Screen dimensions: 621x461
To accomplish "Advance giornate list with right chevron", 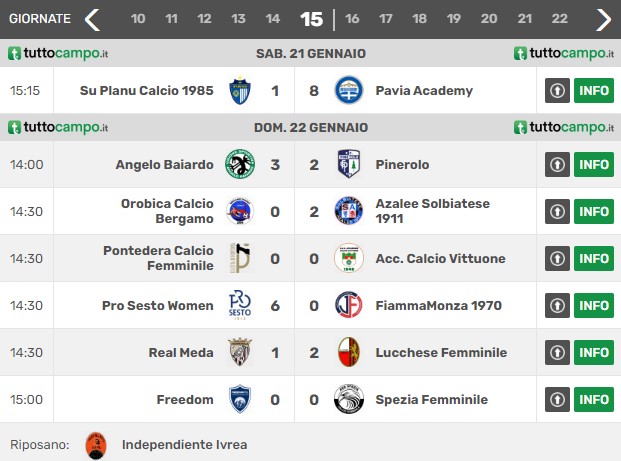I will (604, 20).
